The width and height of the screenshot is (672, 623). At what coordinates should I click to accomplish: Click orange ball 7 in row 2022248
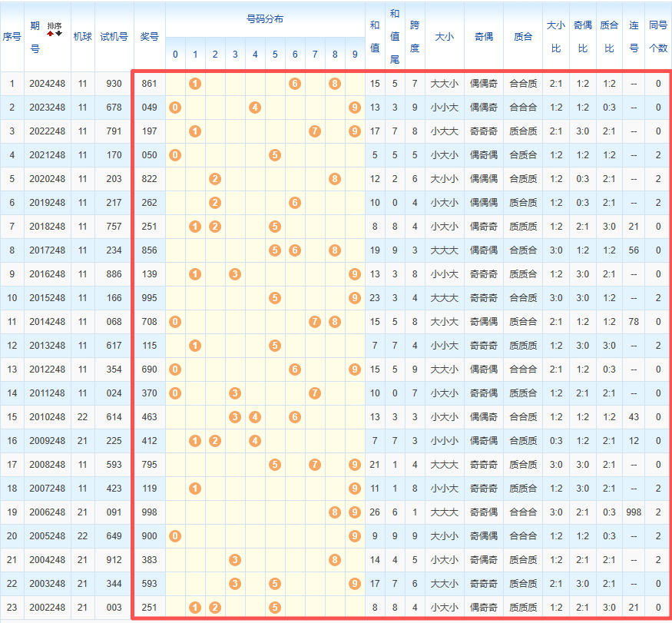tap(315, 131)
